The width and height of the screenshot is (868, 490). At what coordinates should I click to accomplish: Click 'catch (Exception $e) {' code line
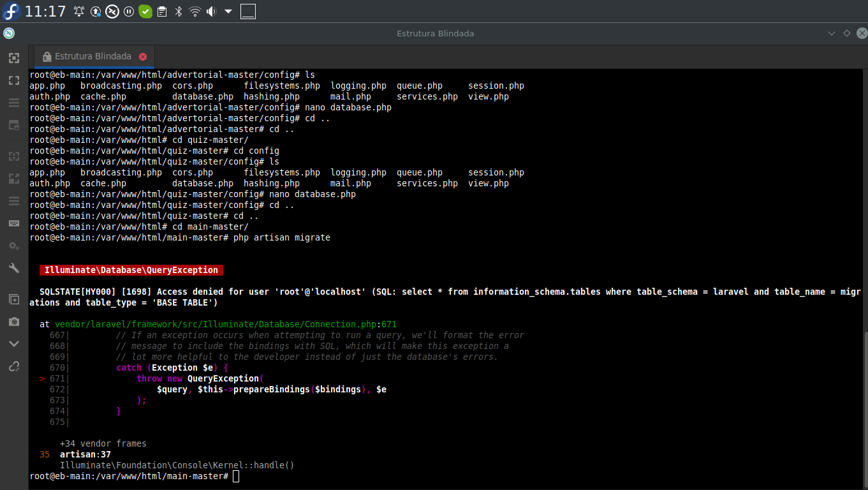click(172, 367)
